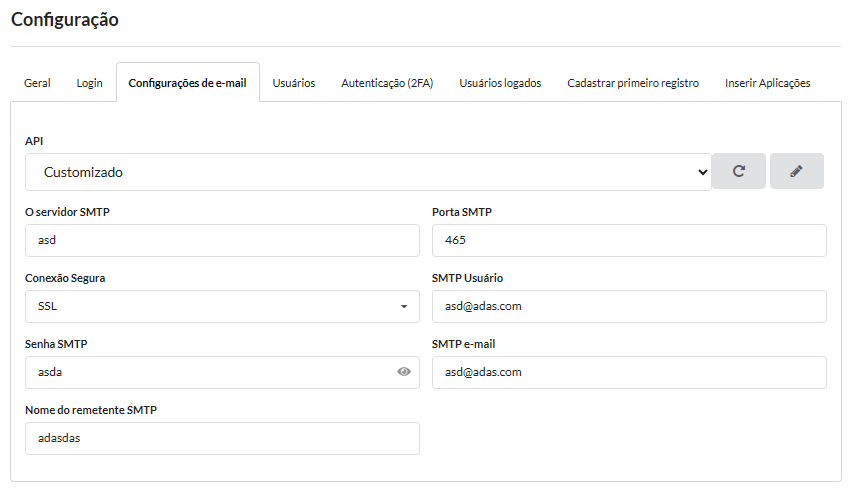
Task: Show SMTP password with eye icon
Action: pyautogui.click(x=404, y=372)
